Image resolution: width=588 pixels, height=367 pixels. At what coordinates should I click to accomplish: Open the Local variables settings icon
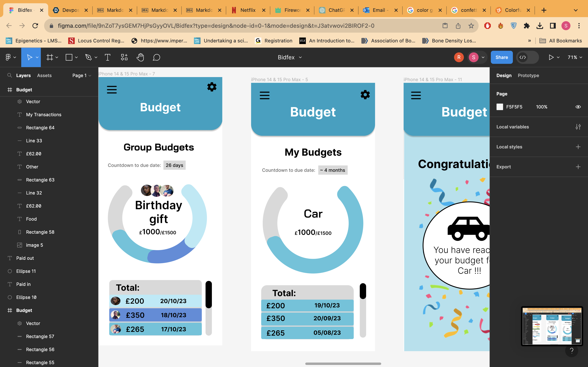pos(578,127)
